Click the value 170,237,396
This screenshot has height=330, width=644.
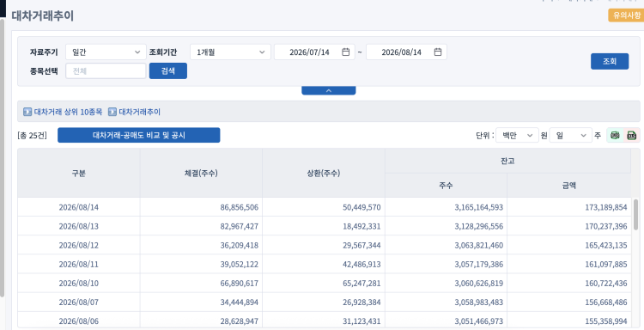(606, 226)
